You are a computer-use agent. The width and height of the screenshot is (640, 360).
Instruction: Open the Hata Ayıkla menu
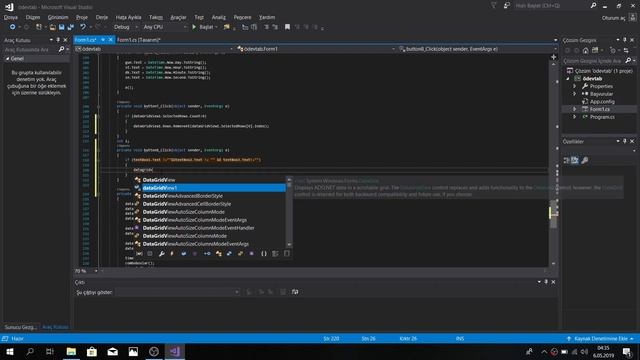(x=128, y=18)
